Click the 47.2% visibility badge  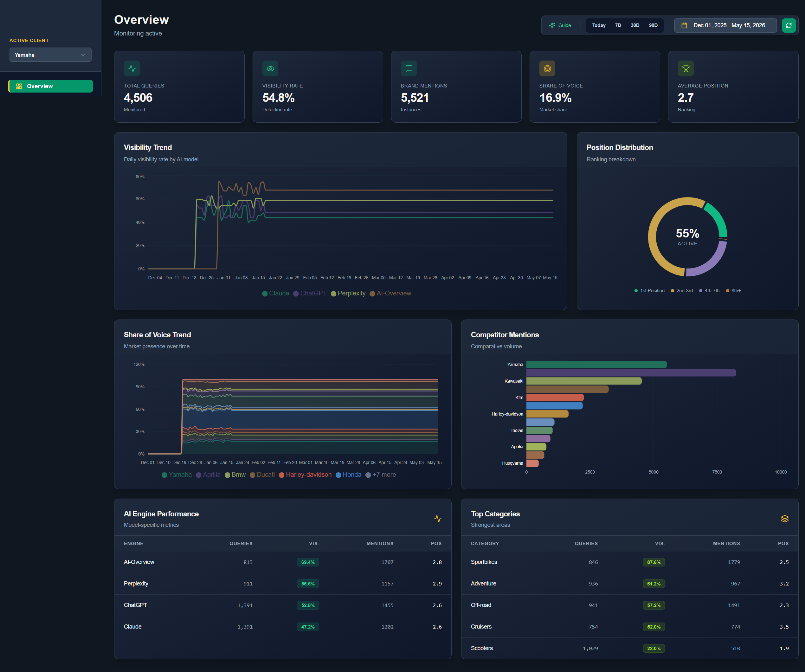point(308,627)
